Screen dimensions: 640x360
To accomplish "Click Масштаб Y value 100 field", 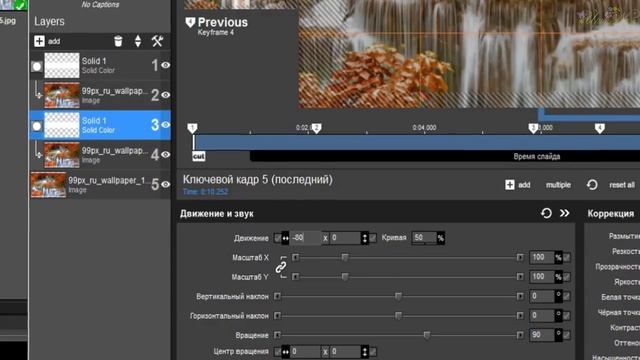I will [542, 277].
